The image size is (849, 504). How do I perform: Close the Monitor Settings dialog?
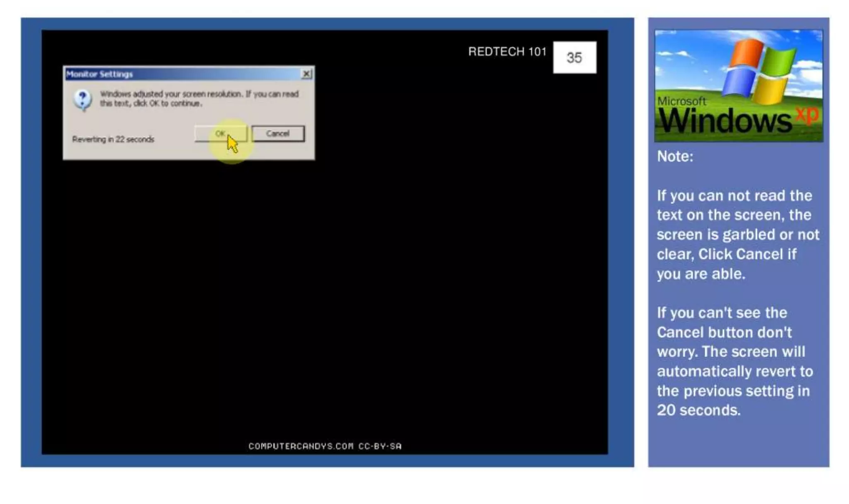pos(306,74)
